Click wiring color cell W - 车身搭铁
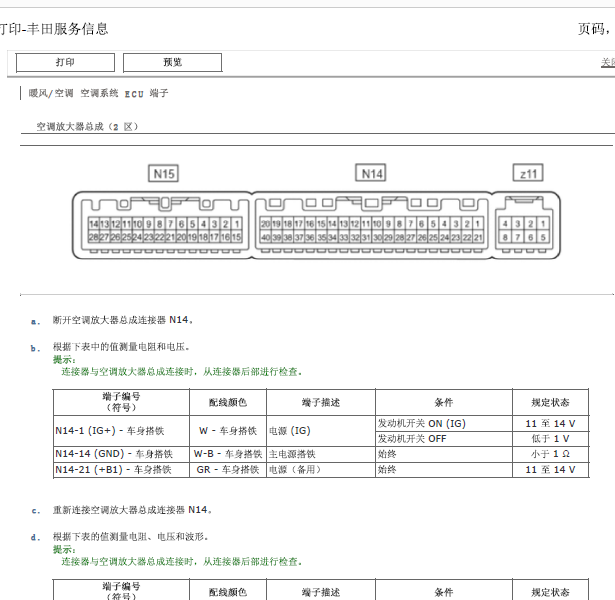 (228, 431)
